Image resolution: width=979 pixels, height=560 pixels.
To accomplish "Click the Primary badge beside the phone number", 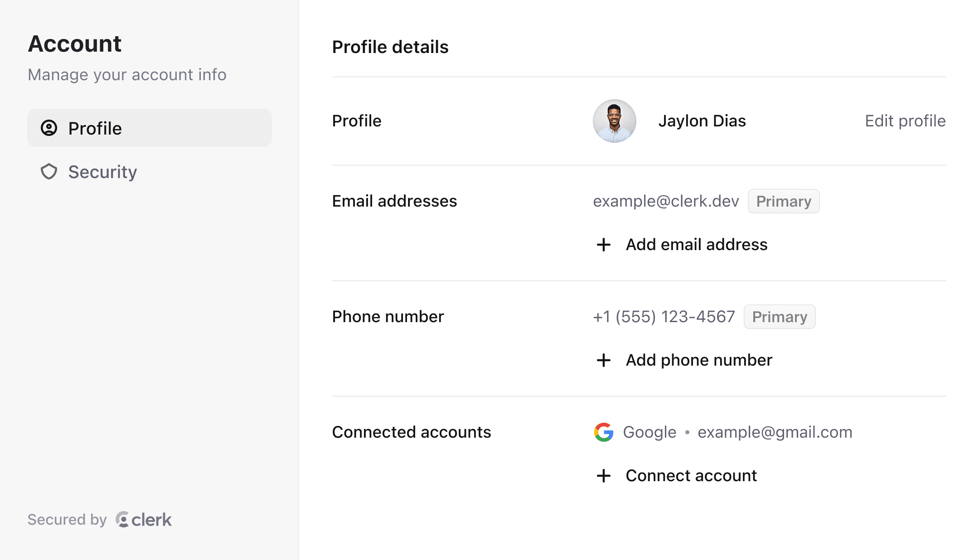I will pos(779,317).
